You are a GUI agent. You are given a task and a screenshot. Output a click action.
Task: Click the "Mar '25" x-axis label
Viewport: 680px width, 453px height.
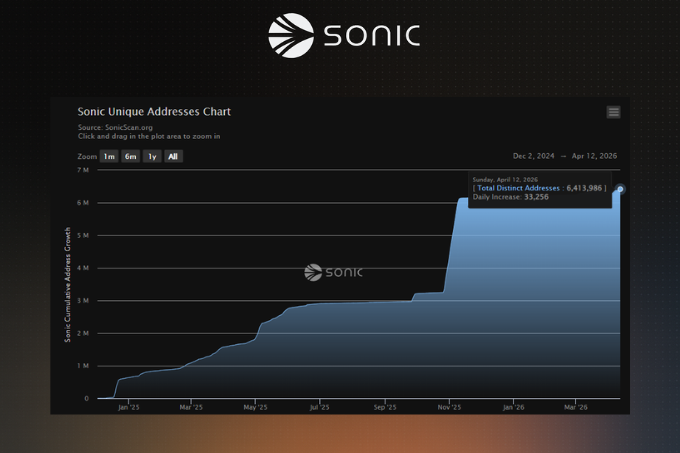coord(191,407)
